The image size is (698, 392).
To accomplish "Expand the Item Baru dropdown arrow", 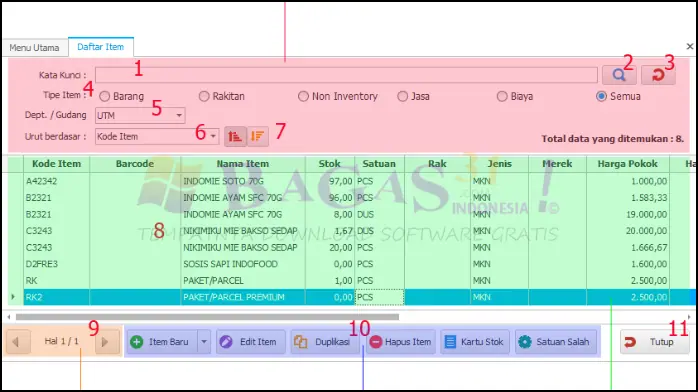I will (204, 342).
